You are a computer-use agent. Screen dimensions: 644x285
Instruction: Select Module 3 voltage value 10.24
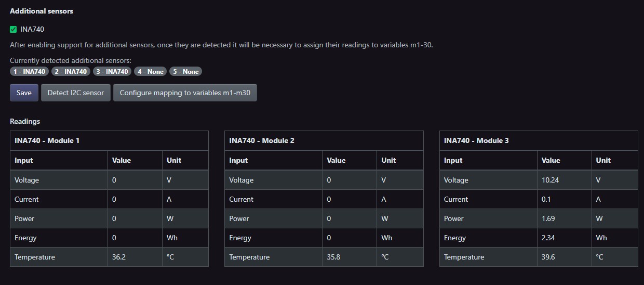551,180
